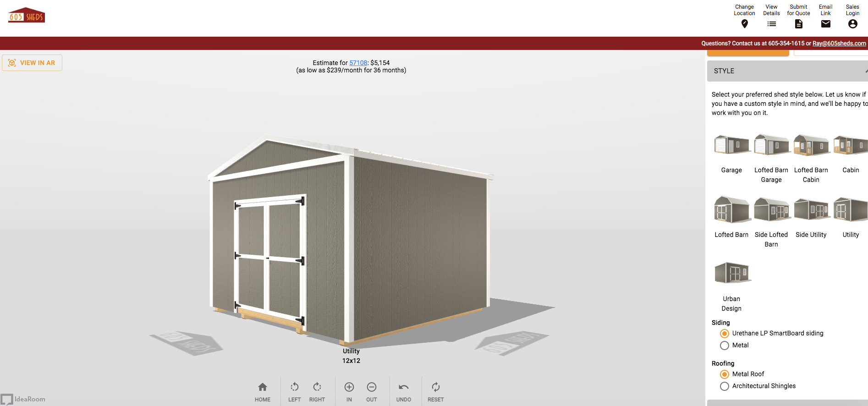Screen dimensions: 868x406
Task: Choose the Urban Design style
Action: (731, 287)
